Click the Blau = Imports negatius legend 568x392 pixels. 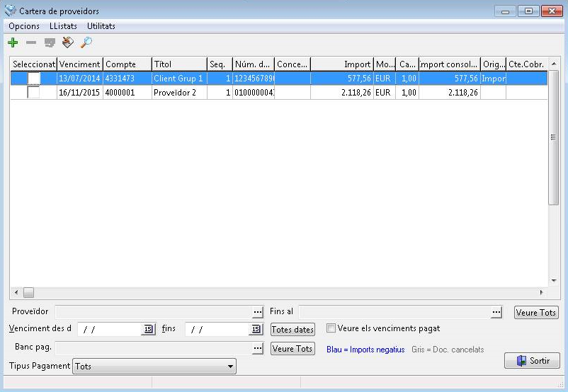(x=365, y=350)
